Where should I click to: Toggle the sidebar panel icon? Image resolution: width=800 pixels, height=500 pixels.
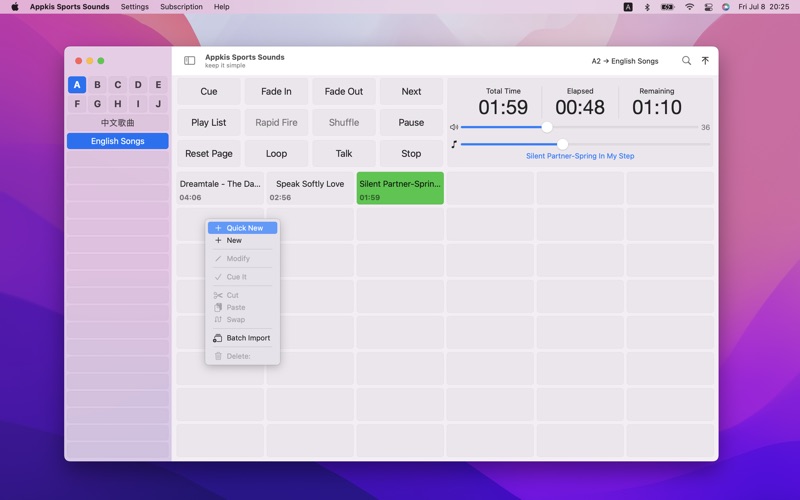pyautogui.click(x=189, y=61)
